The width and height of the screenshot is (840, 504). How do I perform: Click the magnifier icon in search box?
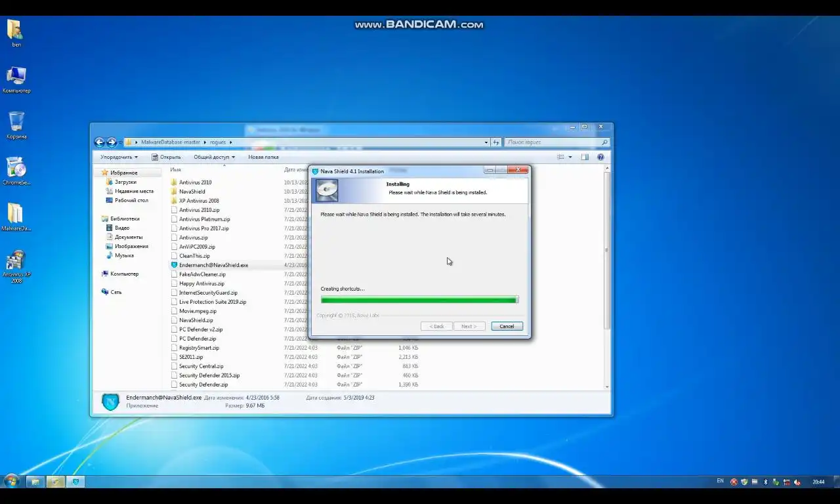point(604,142)
